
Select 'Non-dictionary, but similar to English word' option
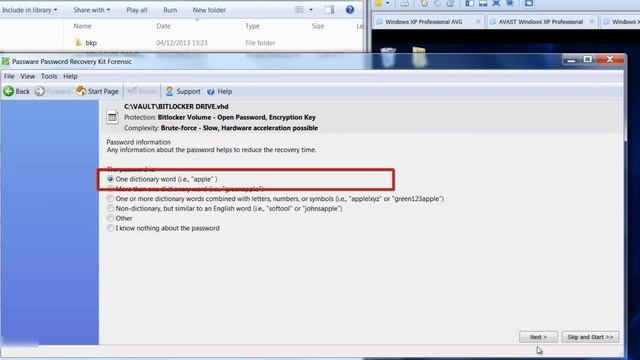tap(110, 208)
